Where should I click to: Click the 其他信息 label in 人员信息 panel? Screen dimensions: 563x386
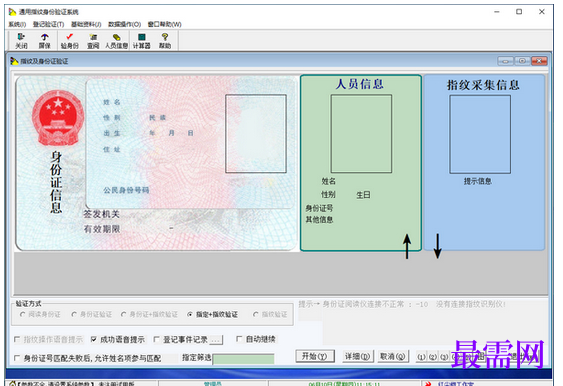[319, 219]
